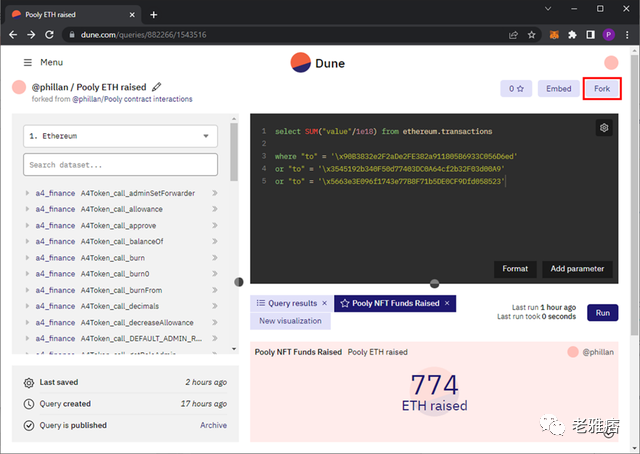The width and height of the screenshot is (640, 454).
Task: Edit the query title with the pencil icon
Action: click(156, 87)
